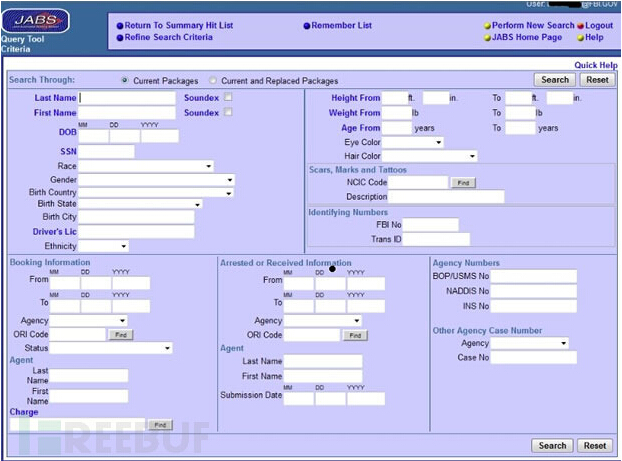Click the red Logout bullet icon

coord(580,25)
